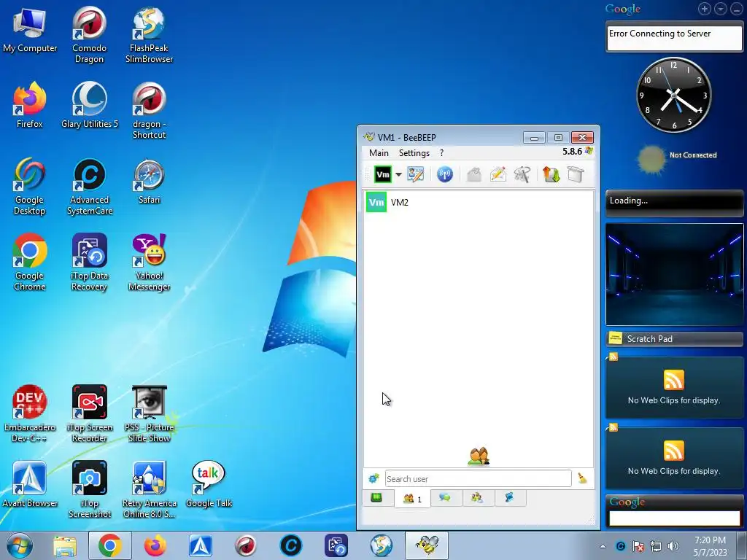Minimize the Google sidebar with the minus button

pos(736,9)
